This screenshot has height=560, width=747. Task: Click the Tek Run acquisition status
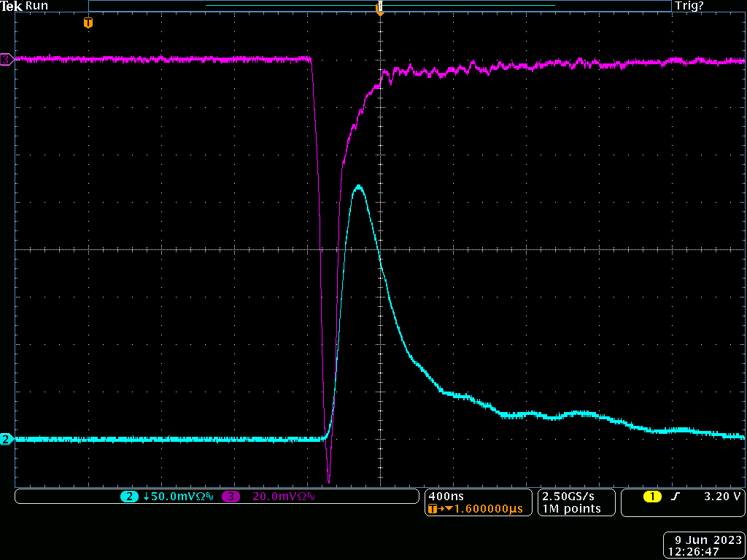(x=24, y=6)
